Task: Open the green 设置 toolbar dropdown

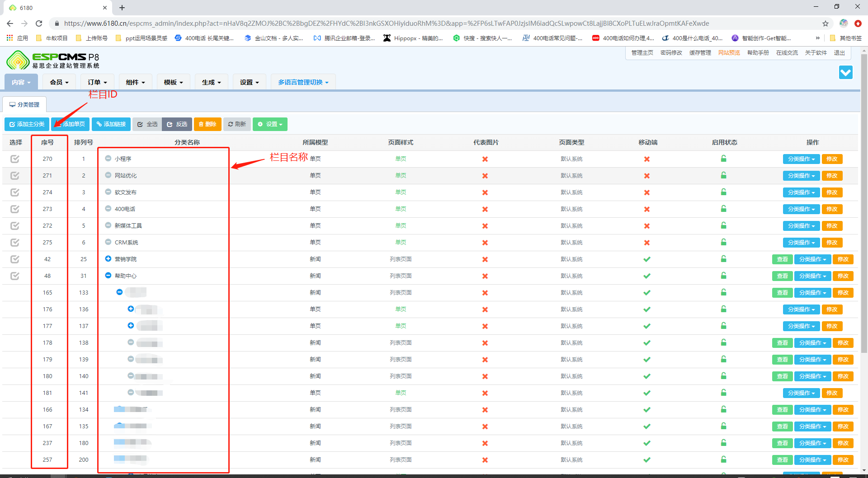Action: coord(270,124)
